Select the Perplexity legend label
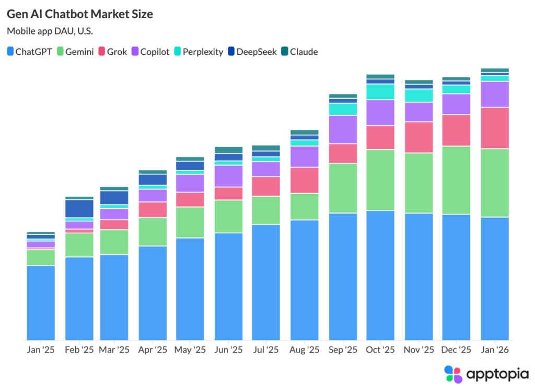 [203, 52]
